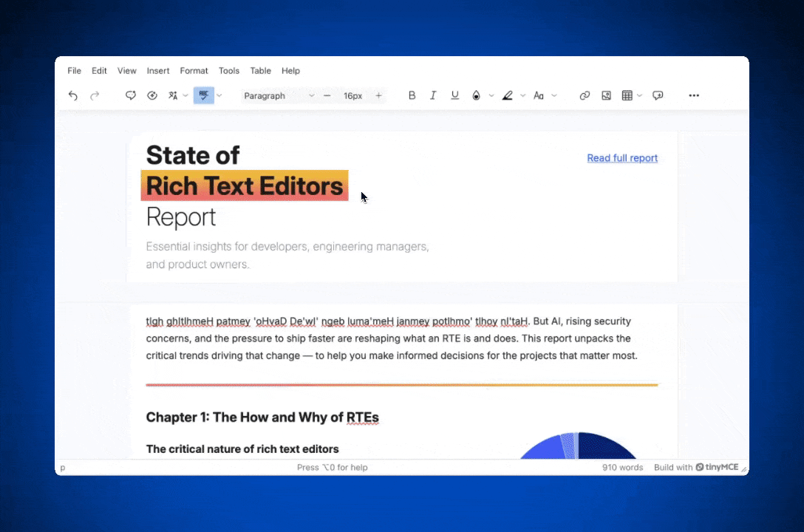Expand the spell checker language dropdown
The image size is (804, 532).
tap(219, 95)
